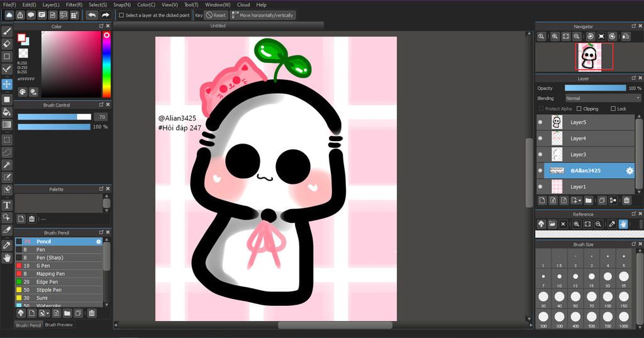Select the Edge Pen brush
Screen dimensions: 644x338
(58, 282)
